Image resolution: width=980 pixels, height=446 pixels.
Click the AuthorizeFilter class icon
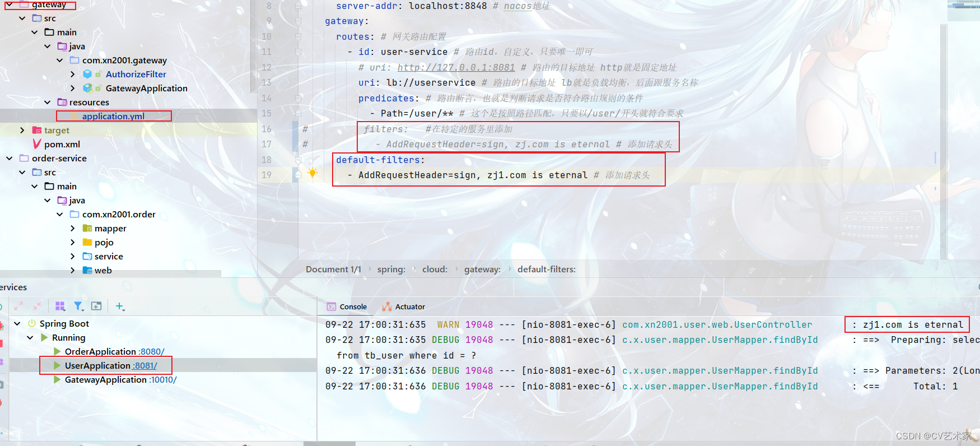tap(87, 74)
